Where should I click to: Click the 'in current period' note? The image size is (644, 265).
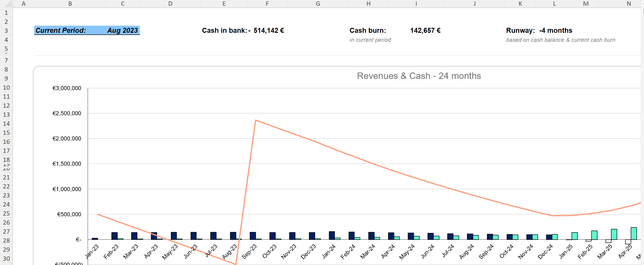(x=370, y=40)
